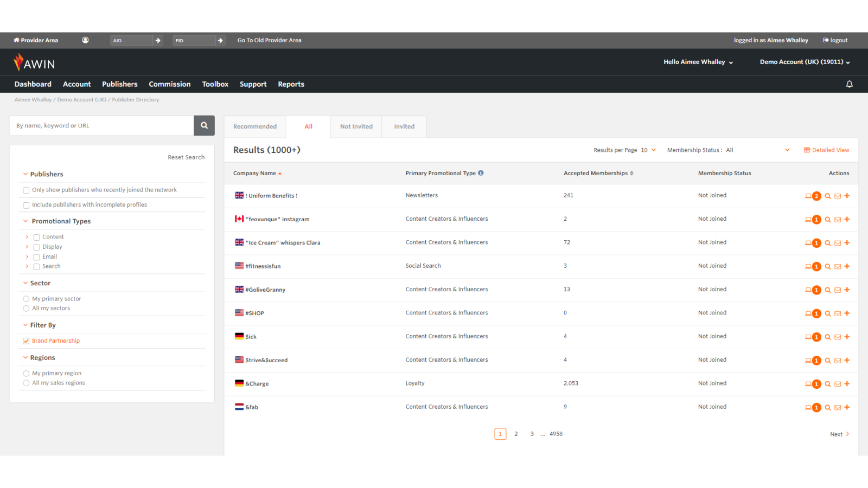Open the Results per Page dropdown

648,150
